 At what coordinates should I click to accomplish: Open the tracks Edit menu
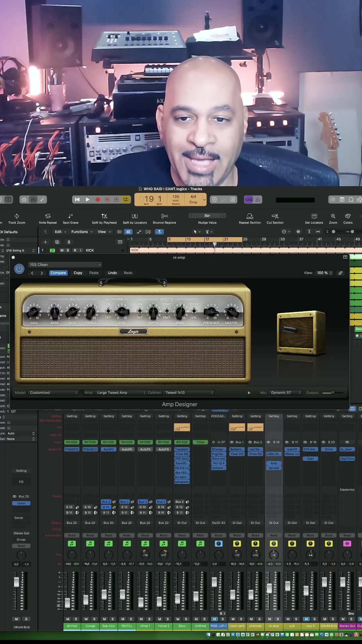coord(61,232)
